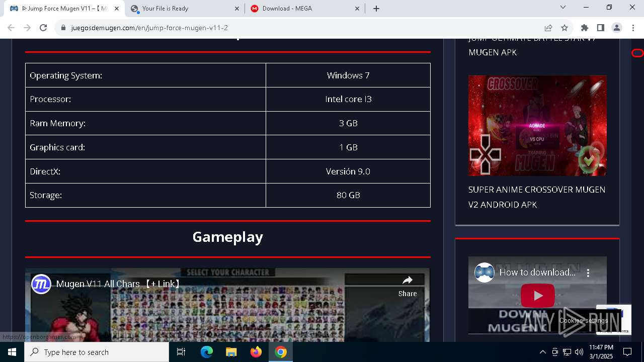The height and width of the screenshot is (362, 644).
Task: Switch to Download - MEGA tab
Action: [305, 9]
